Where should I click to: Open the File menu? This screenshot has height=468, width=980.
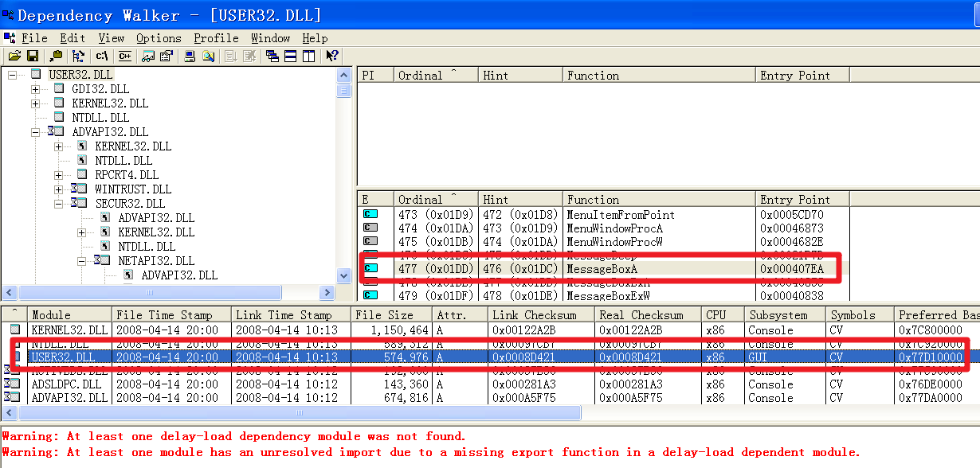34,37
